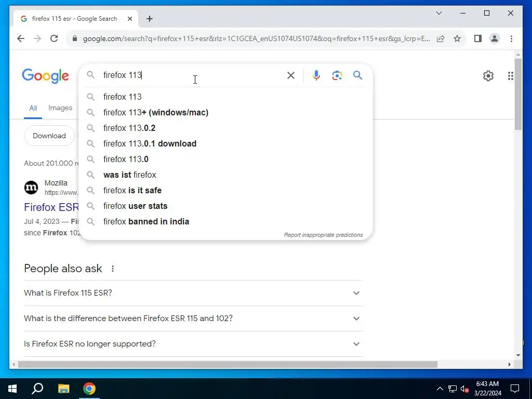Switch to the Images tab
Viewport: 532px width, 399px height.
coord(60,108)
